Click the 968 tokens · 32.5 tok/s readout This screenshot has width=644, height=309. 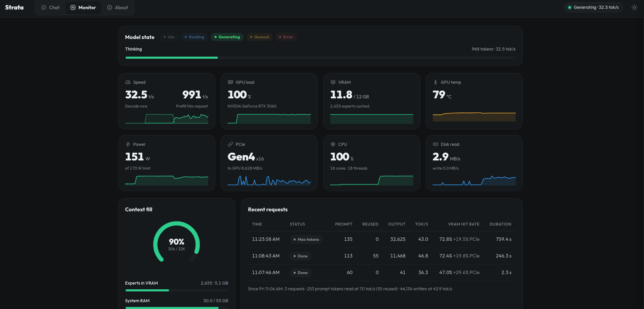494,49
